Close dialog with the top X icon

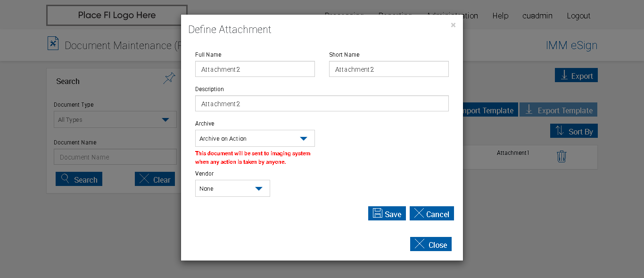point(453,25)
